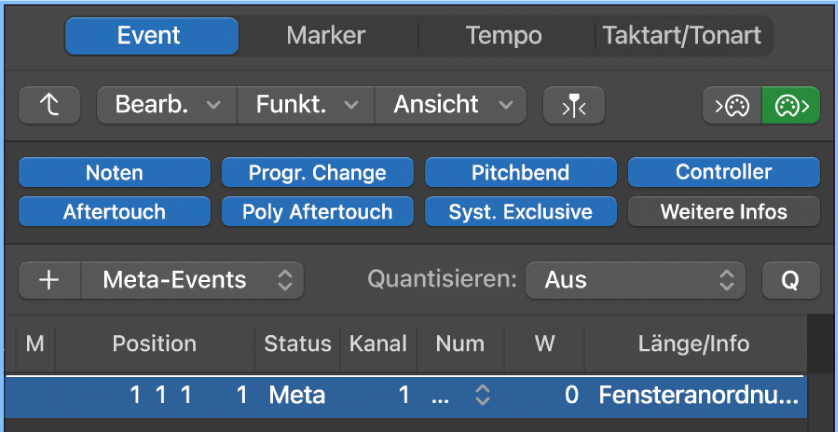
Task: Open the Ansicht menu
Action: [449, 105]
